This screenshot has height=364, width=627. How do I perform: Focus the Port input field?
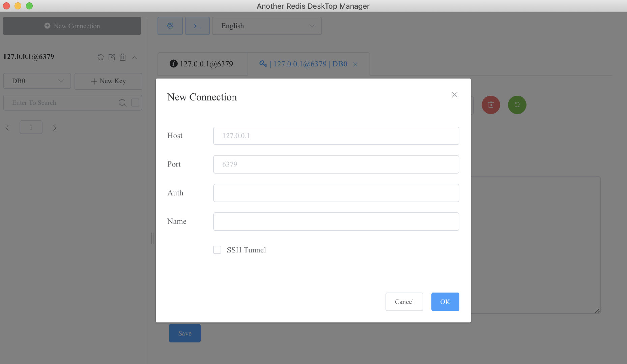tap(336, 164)
